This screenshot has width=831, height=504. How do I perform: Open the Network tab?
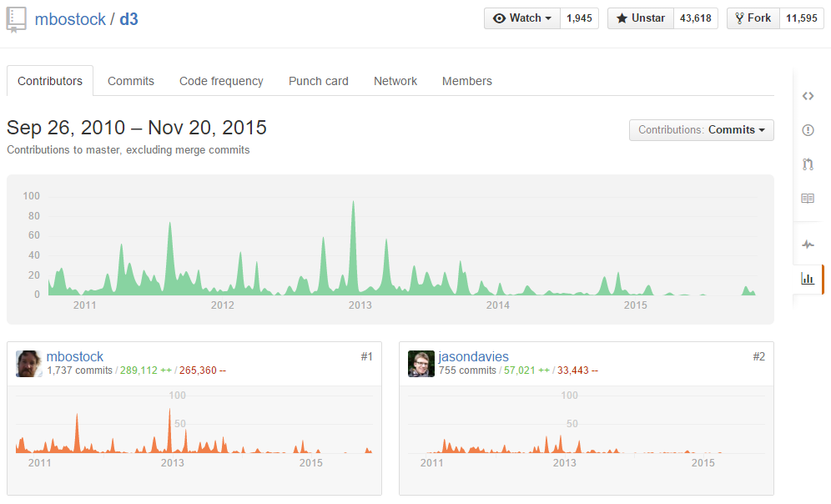[395, 81]
